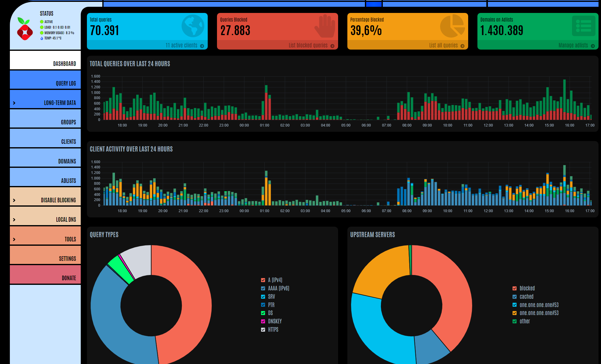Expand the Tools menu chevron
601x364 pixels.
[x=14, y=239]
